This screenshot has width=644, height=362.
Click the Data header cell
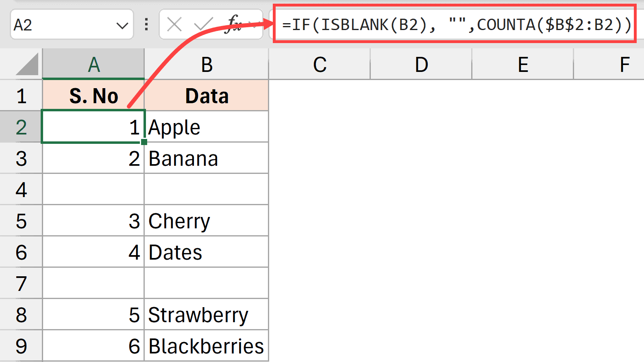point(205,95)
